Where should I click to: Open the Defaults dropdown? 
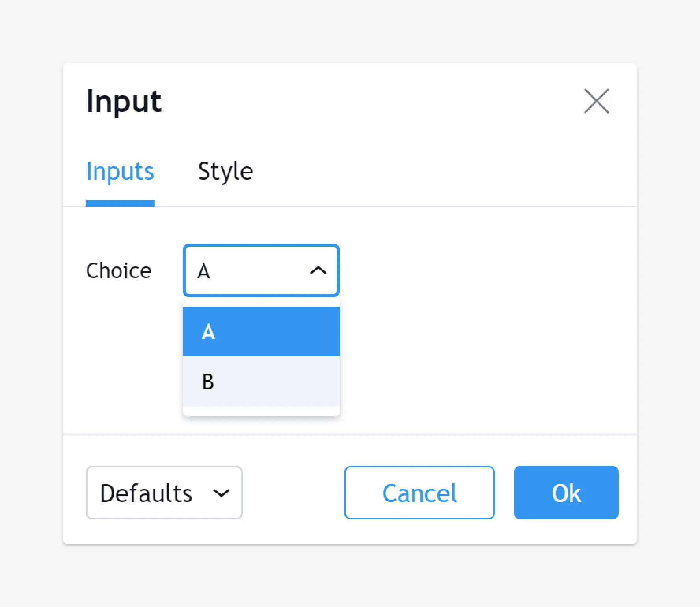164,493
